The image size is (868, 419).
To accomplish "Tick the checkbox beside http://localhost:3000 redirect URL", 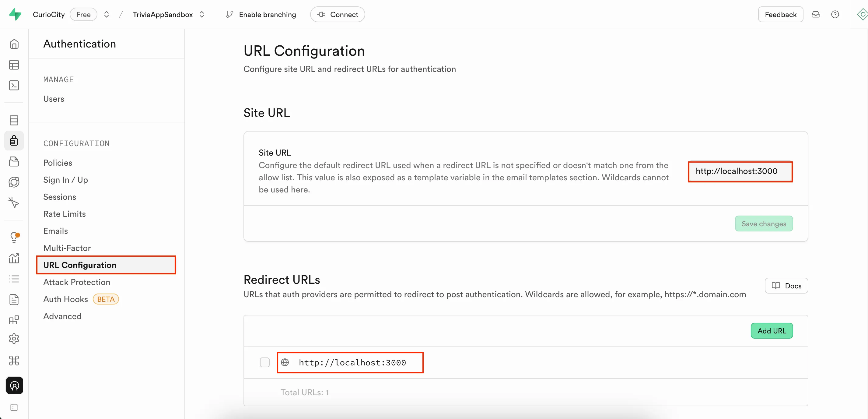I will [x=264, y=362].
